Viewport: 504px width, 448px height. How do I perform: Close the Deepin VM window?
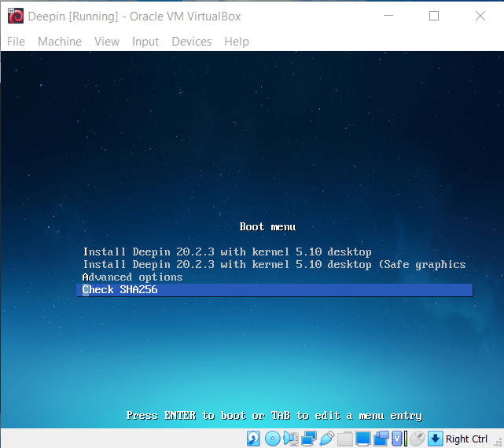pos(480,16)
